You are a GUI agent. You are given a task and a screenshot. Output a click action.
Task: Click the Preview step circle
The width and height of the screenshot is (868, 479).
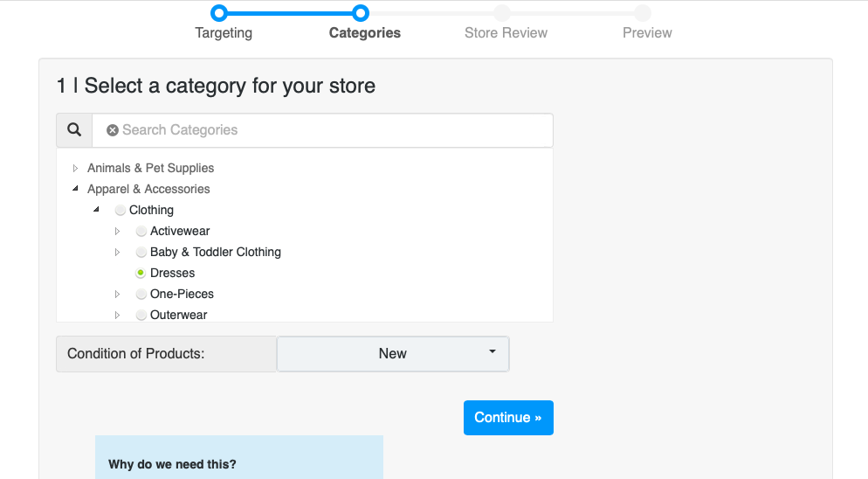(x=643, y=13)
